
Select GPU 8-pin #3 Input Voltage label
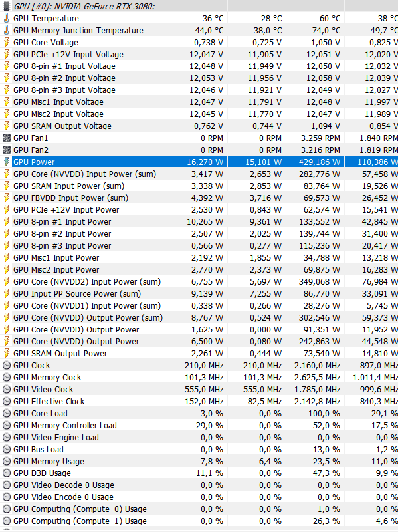(x=64, y=90)
